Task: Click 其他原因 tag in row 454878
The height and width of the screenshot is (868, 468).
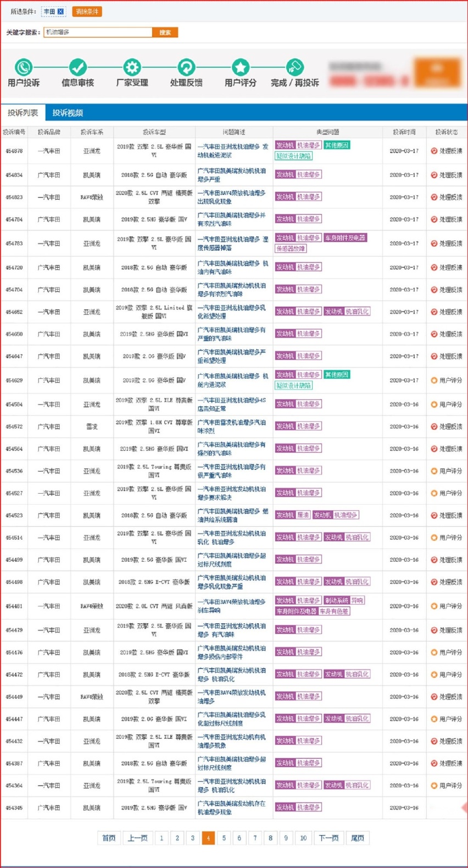Action: pyautogui.click(x=337, y=145)
